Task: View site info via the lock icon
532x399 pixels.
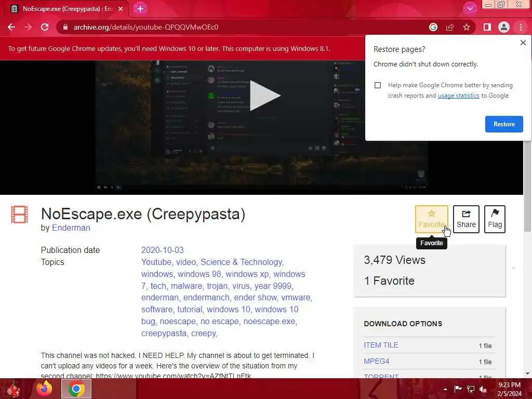Action: pyautogui.click(x=65, y=27)
